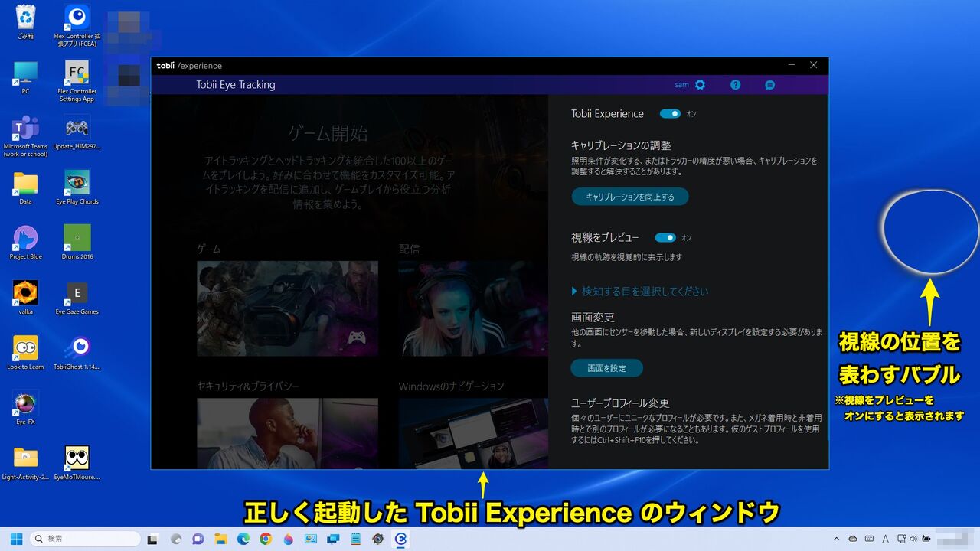Open the 配信 streaming thumbnail
This screenshot has width=980, height=551.
click(x=473, y=308)
